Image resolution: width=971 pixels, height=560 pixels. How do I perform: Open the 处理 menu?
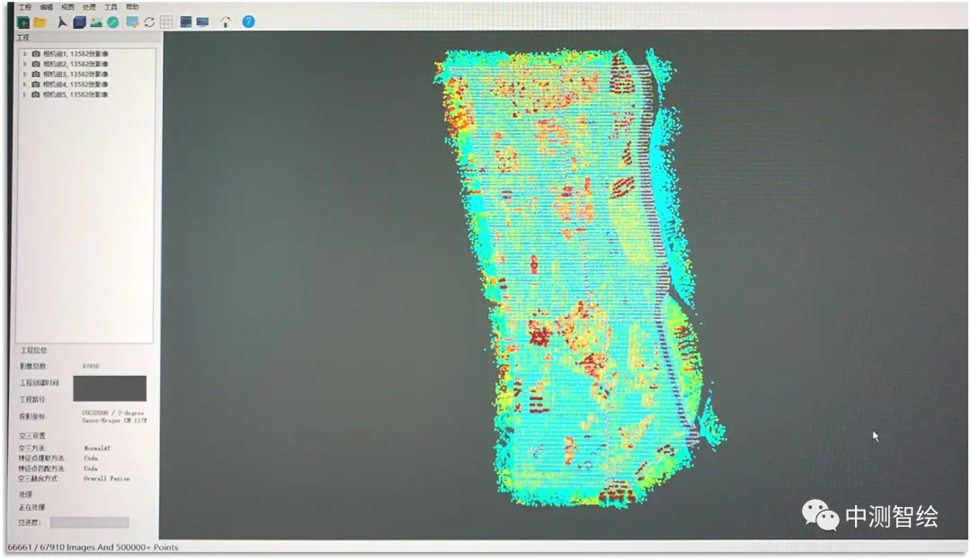point(89,7)
